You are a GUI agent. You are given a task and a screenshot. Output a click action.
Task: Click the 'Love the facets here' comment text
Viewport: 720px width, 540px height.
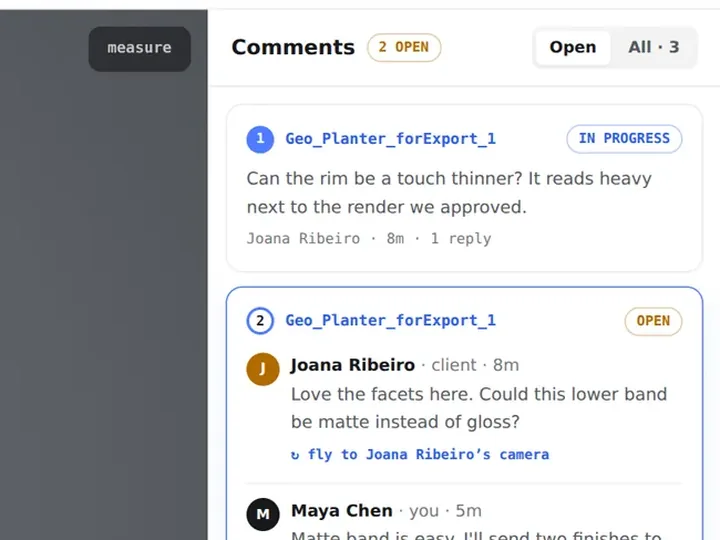[x=479, y=408]
